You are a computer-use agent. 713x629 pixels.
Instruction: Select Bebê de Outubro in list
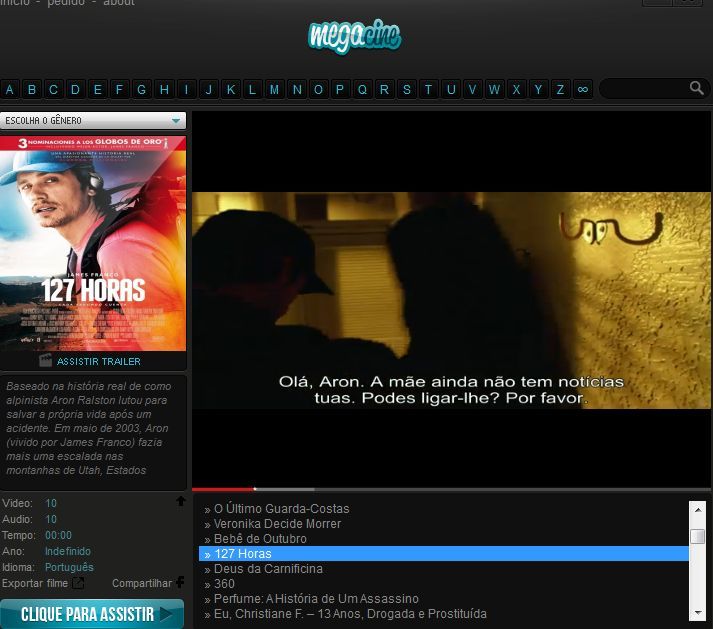(260, 538)
